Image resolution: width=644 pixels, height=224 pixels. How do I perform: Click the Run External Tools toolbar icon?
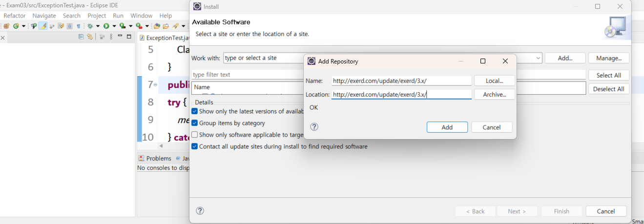pyautogui.click(x=139, y=26)
